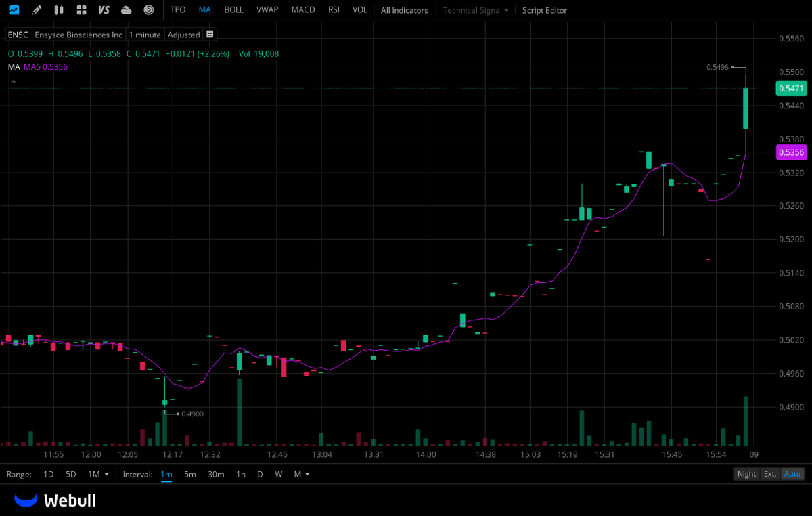Click the ENSC ticker symbol

[18, 35]
